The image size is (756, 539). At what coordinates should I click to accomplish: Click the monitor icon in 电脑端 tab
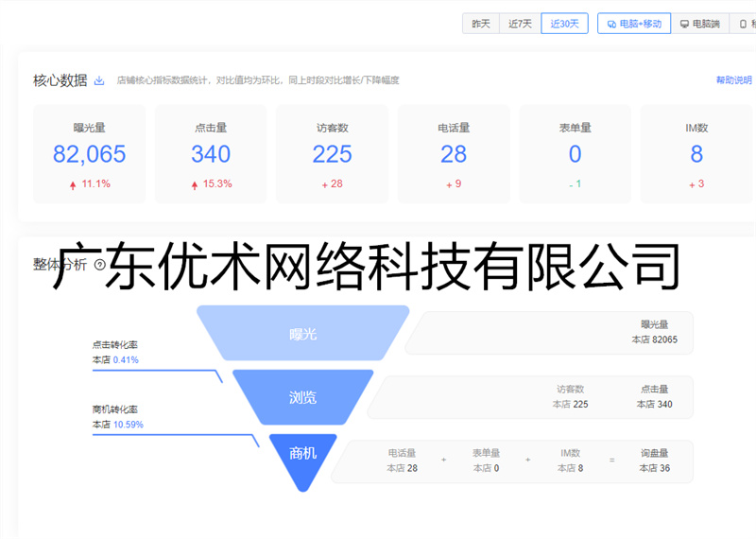click(x=684, y=24)
